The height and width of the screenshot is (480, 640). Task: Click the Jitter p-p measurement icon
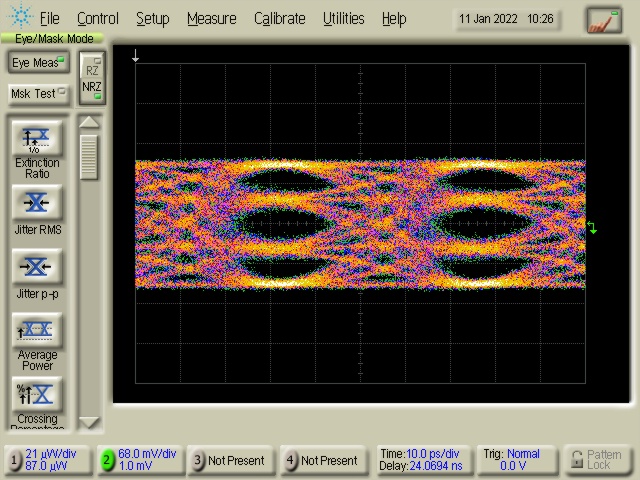[x=37, y=267]
